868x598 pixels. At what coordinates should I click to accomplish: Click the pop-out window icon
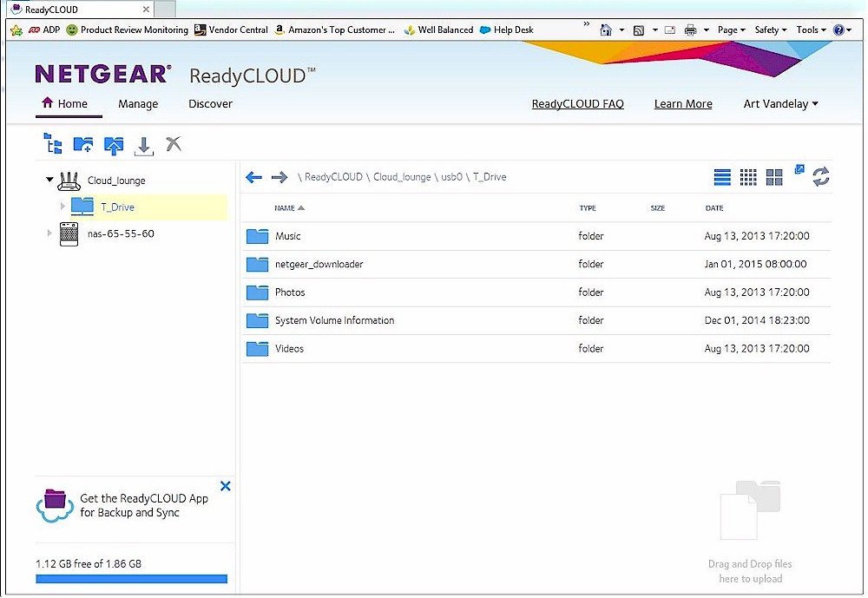(x=799, y=169)
